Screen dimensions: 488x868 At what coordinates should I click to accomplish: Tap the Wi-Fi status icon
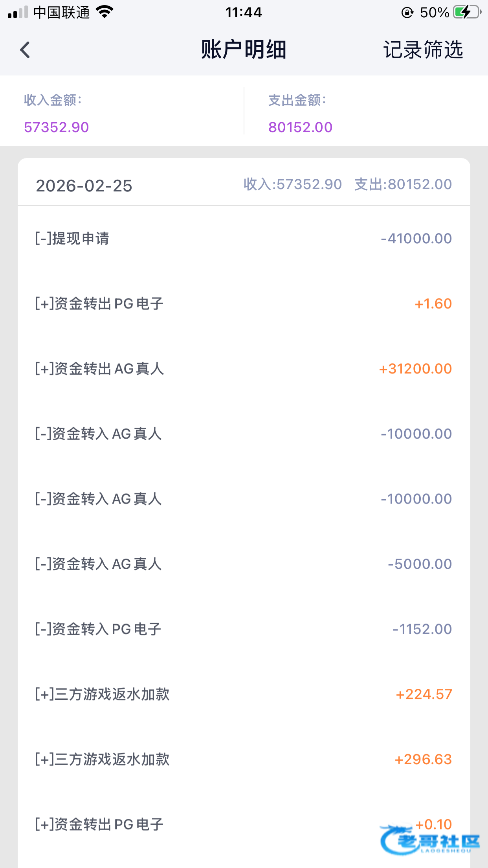(105, 12)
